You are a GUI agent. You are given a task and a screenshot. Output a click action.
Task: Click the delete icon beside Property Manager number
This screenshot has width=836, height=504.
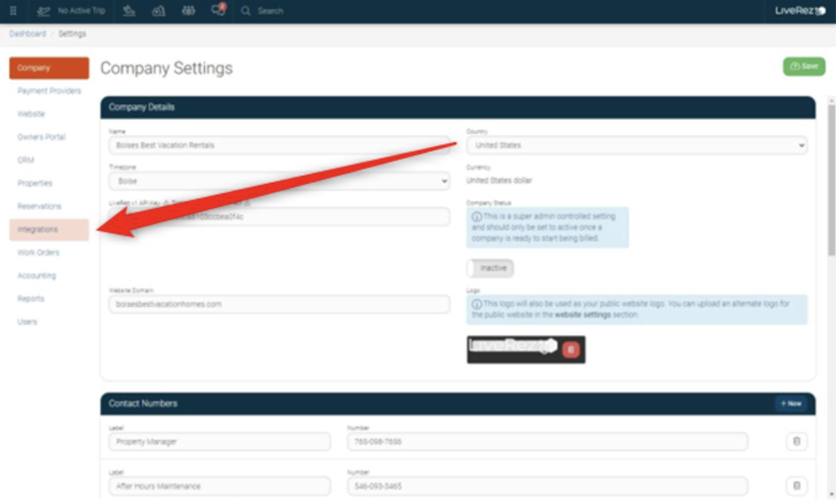(797, 441)
